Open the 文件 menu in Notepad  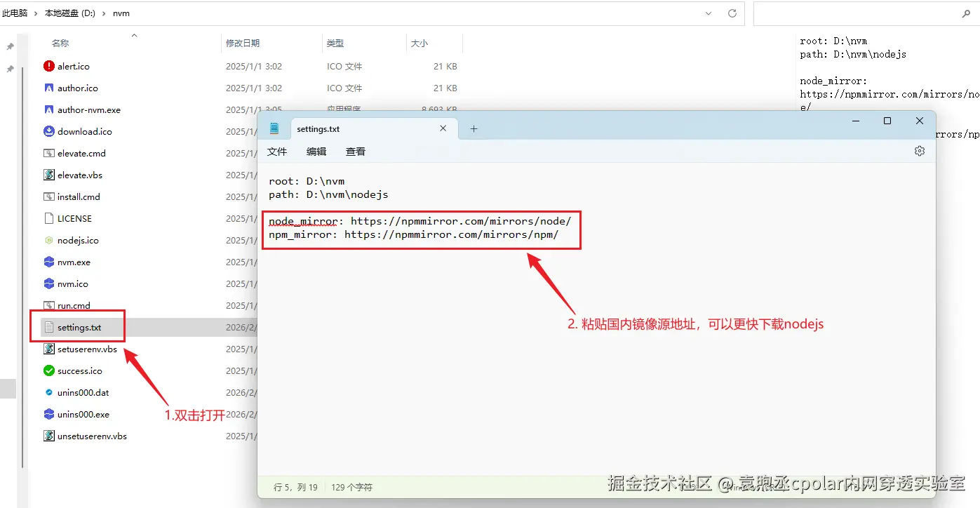(277, 152)
